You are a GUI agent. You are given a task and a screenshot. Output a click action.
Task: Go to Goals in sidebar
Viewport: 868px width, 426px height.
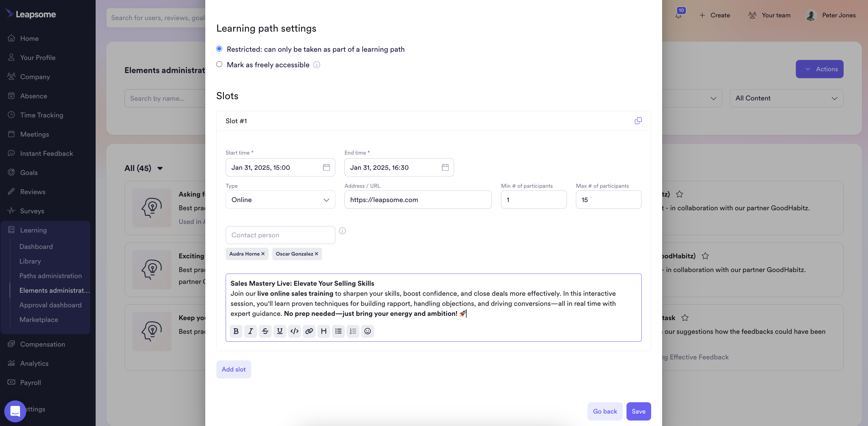click(x=29, y=173)
